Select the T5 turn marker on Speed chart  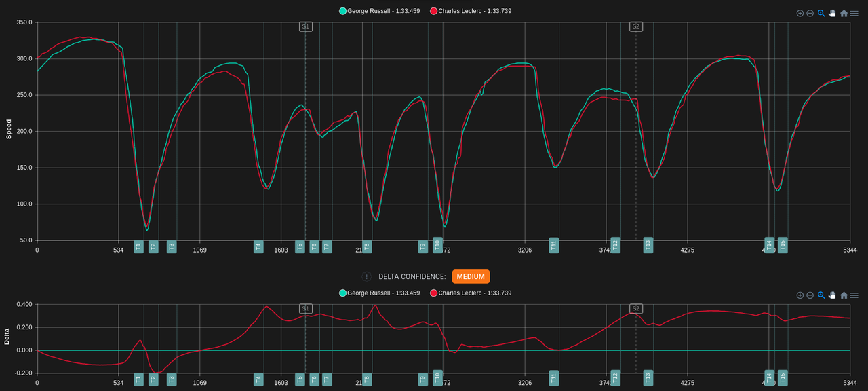300,246
